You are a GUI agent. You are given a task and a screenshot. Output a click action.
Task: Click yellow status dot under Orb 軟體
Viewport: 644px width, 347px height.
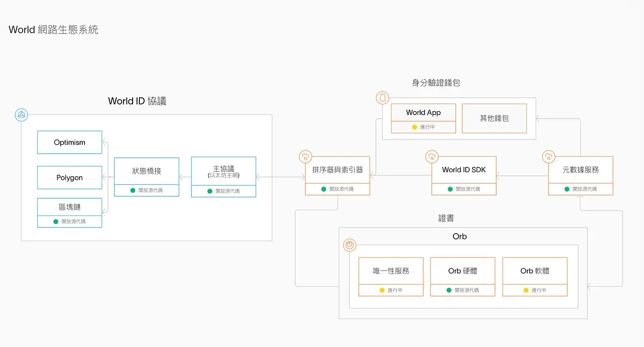pos(526,290)
